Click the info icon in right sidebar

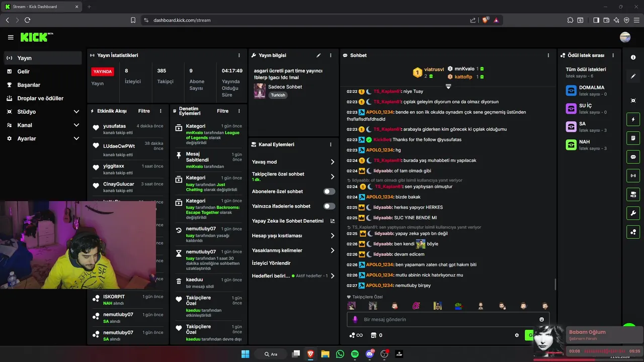point(633,57)
